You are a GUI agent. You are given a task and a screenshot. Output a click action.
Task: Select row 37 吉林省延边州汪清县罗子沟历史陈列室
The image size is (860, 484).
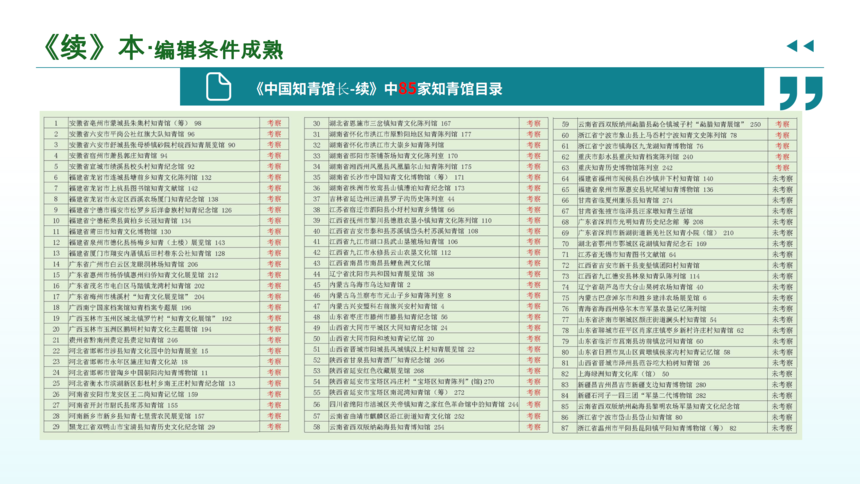pos(426,199)
